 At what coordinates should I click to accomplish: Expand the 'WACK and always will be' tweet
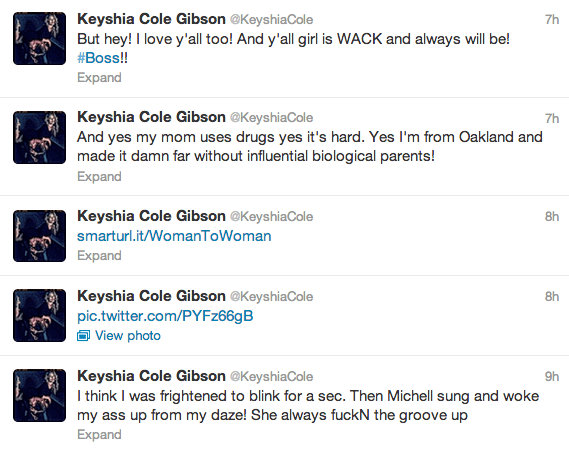(x=99, y=78)
